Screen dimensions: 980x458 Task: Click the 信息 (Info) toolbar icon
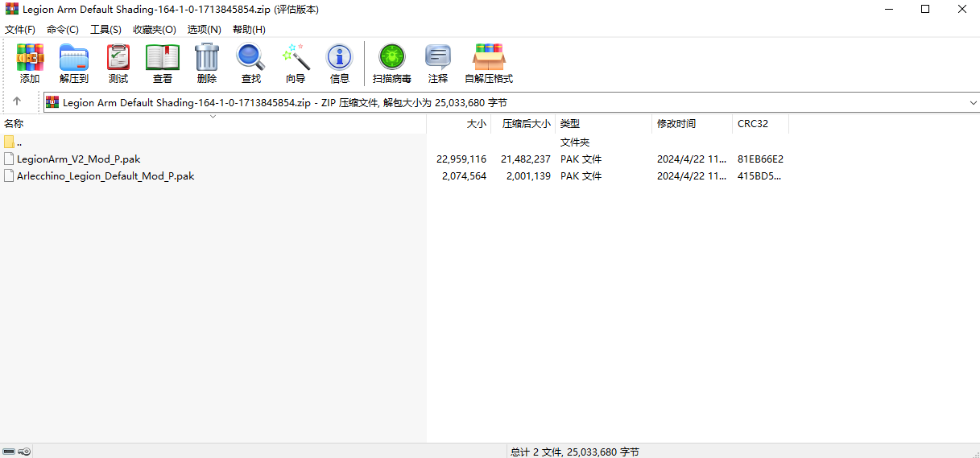click(x=340, y=57)
